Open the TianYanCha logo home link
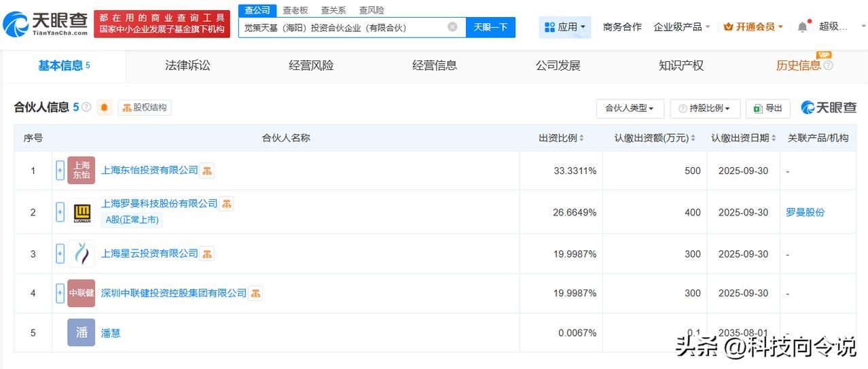The height and width of the screenshot is (369, 868). (x=45, y=24)
